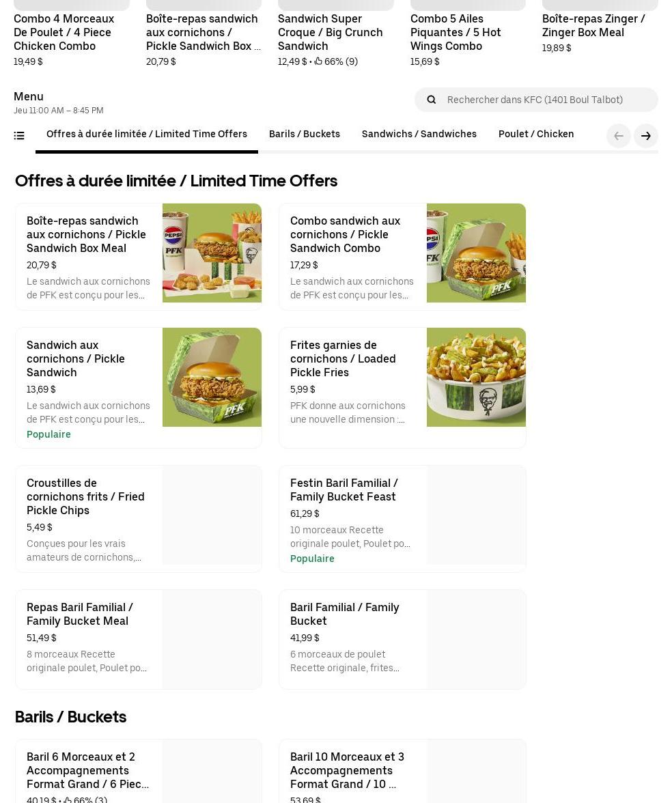Select Zinger Box Meal featured item
The image size is (672, 803).
click(x=600, y=27)
